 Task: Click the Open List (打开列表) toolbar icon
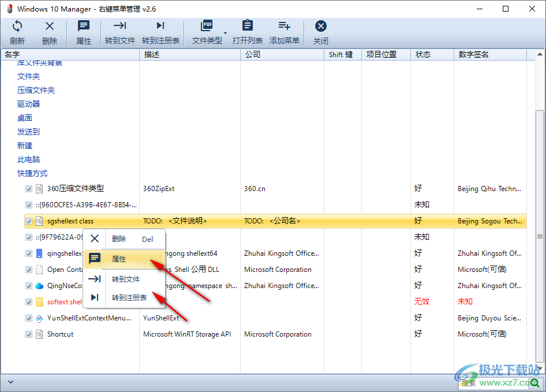point(248,32)
